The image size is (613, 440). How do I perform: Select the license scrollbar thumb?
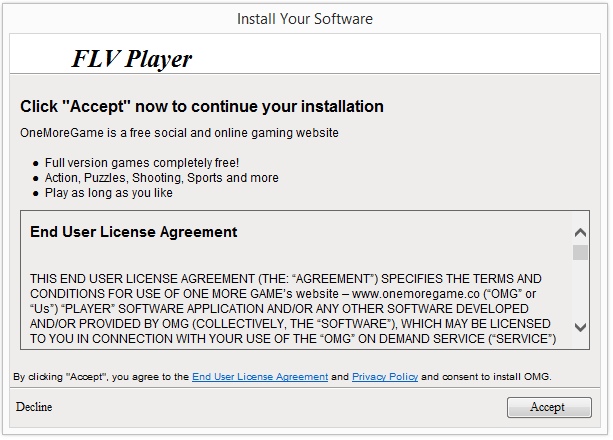(580, 252)
